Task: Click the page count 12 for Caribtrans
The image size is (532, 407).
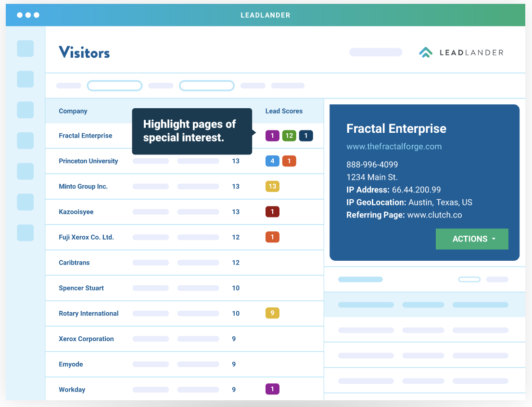Action: pos(236,263)
